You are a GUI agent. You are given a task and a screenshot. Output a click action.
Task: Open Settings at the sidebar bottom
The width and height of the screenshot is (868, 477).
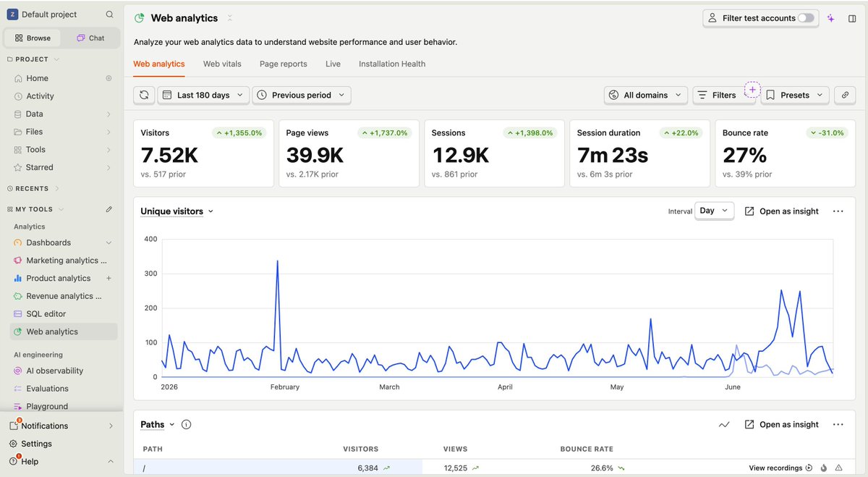point(61,444)
